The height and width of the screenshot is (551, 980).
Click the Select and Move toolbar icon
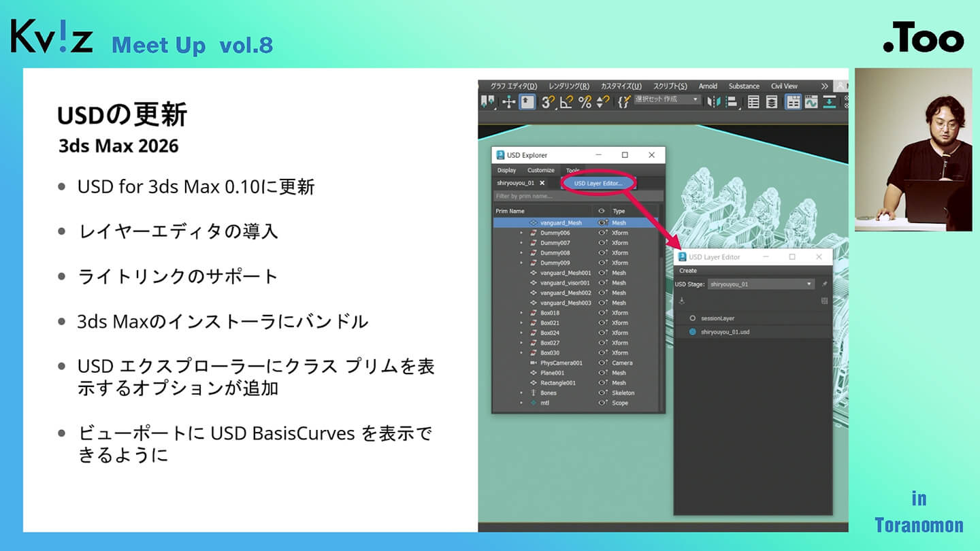coord(508,102)
